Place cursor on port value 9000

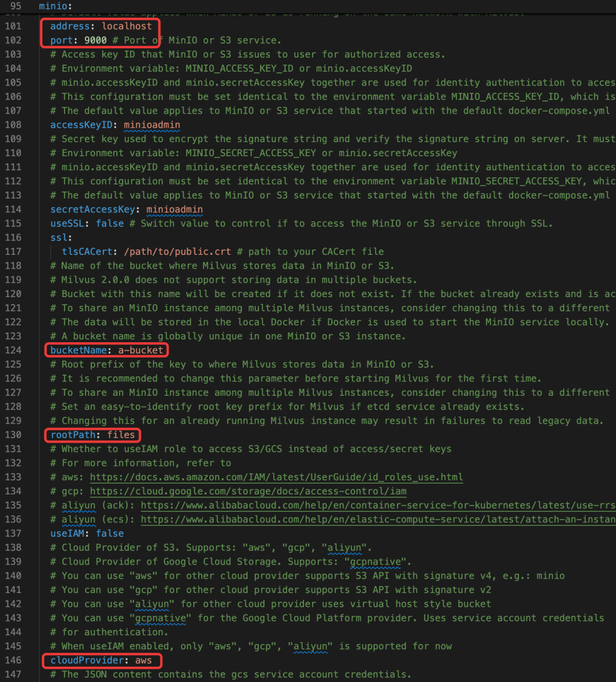click(x=95, y=40)
